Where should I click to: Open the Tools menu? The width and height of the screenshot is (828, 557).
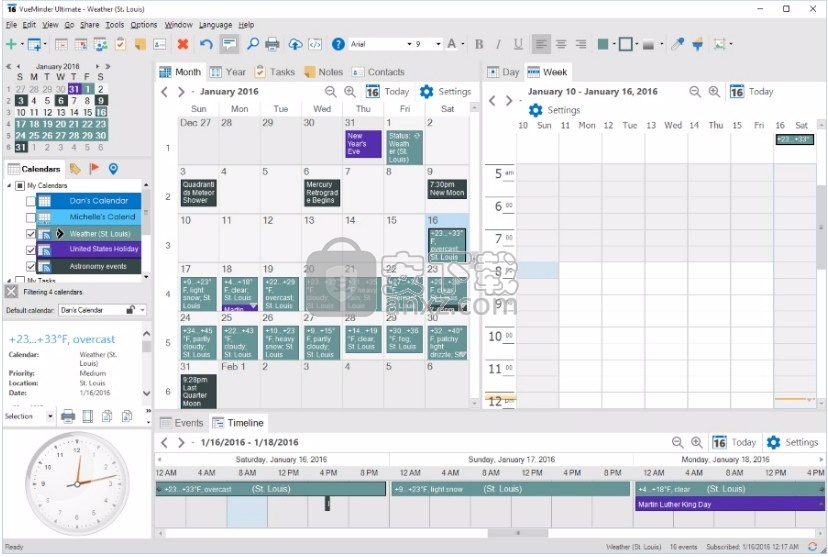point(114,25)
